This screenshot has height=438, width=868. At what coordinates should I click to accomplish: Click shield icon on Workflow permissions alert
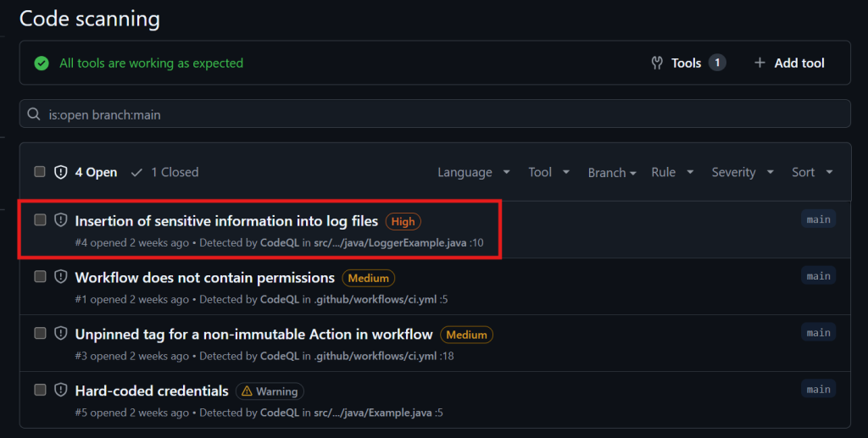(61, 276)
